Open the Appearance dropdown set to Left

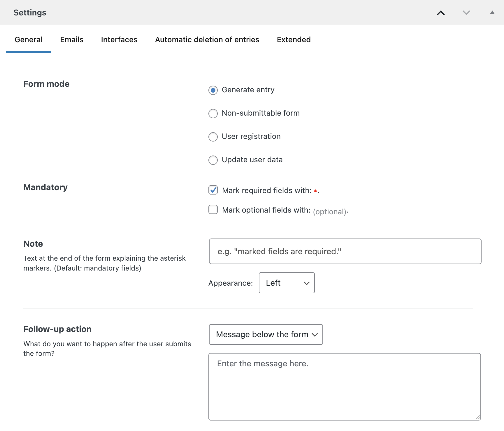pyautogui.click(x=287, y=283)
